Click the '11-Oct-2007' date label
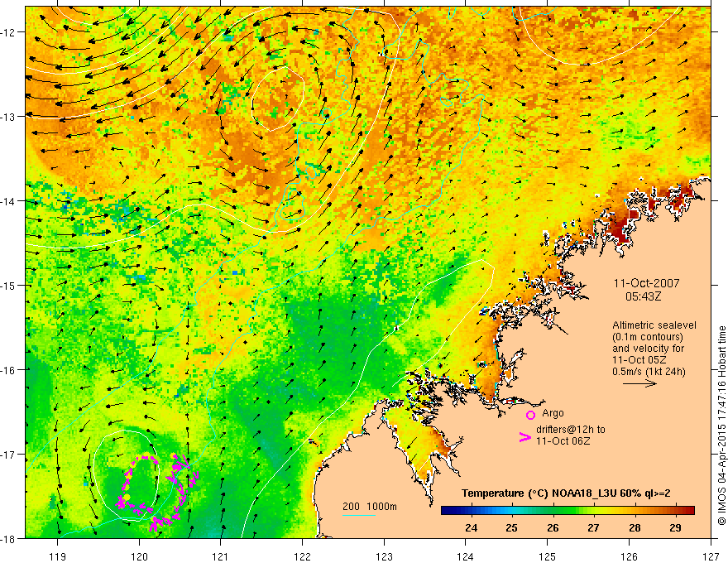 pyautogui.click(x=646, y=283)
